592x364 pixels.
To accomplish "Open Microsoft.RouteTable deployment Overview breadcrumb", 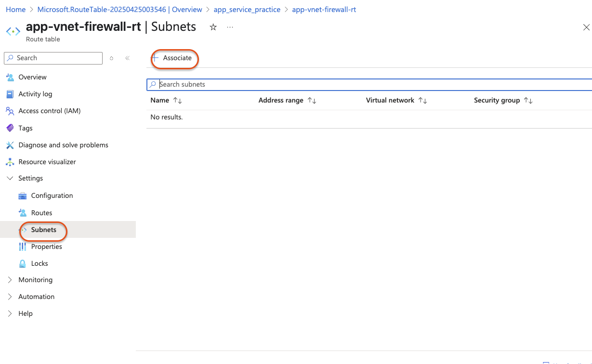I will pyautogui.click(x=119, y=9).
